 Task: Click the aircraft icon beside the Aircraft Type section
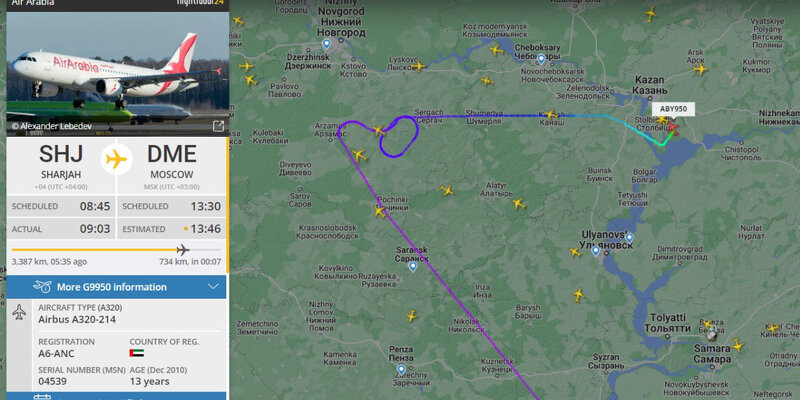(x=19, y=312)
